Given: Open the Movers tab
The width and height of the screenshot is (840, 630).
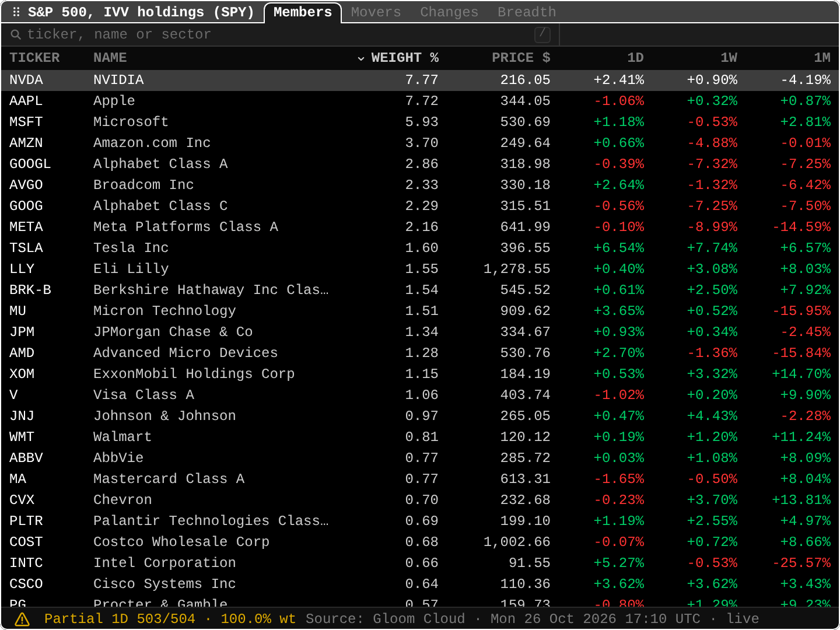Looking at the screenshot, I should pyautogui.click(x=376, y=12).
